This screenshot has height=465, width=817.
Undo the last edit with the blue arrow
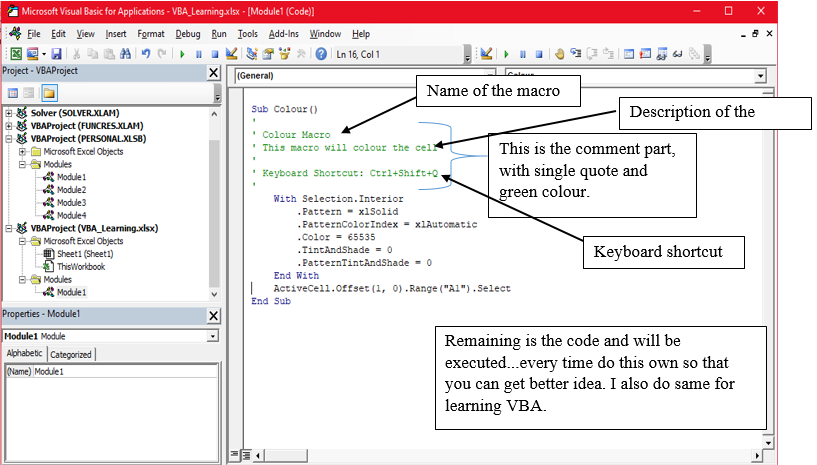coord(146,54)
